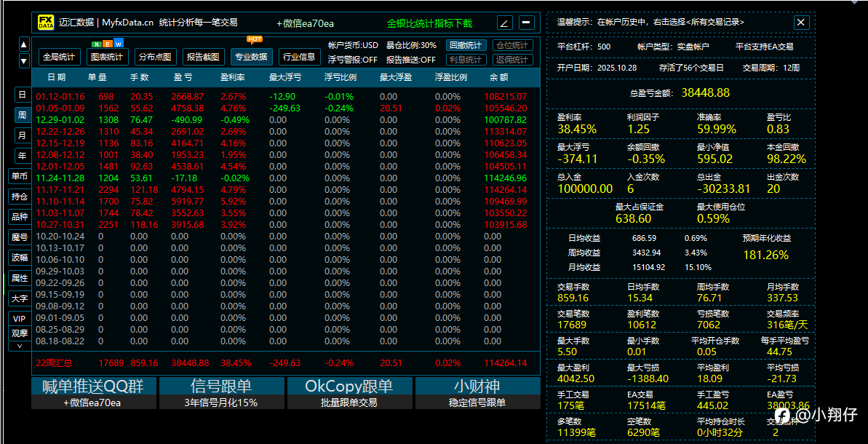Click 准确率 value 59.99%
The height and width of the screenshot is (444, 868).
pyautogui.click(x=717, y=130)
